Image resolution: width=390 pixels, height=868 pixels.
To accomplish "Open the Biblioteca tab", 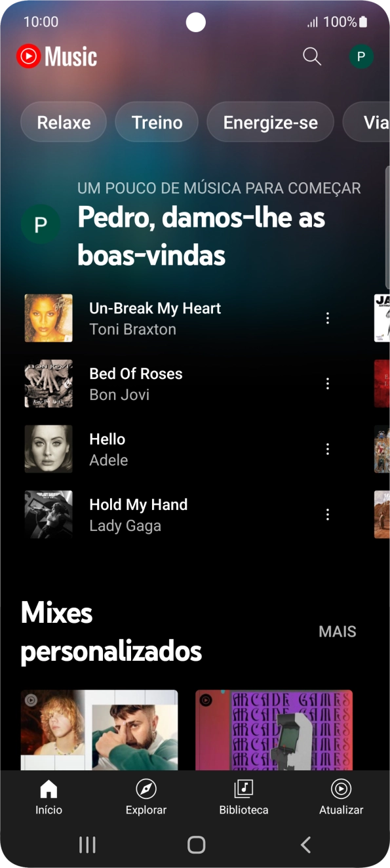I will pos(244,797).
